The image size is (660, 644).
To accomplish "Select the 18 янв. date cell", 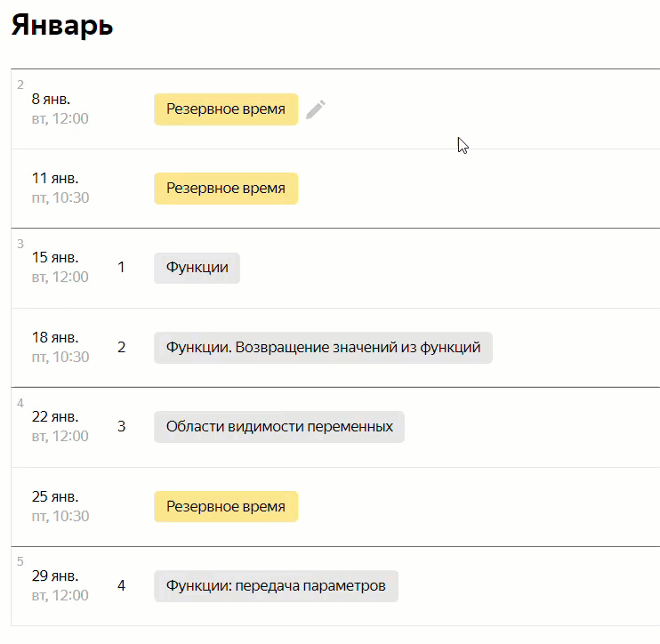I will (60, 347).
